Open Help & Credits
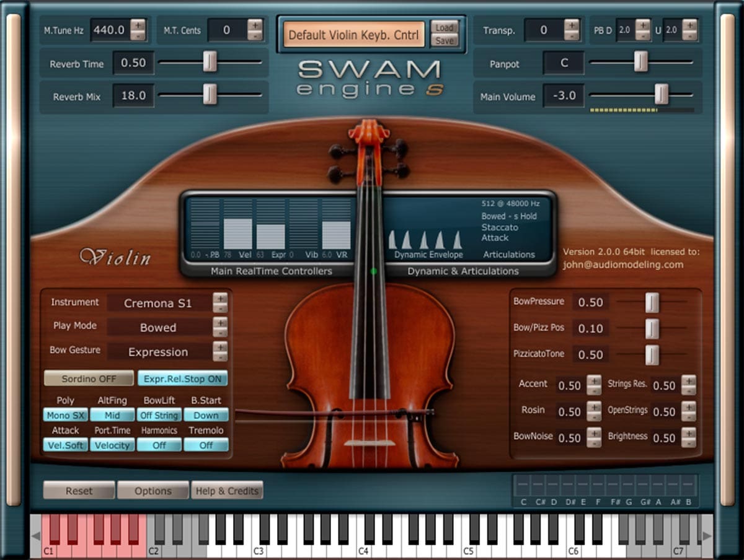 (x=227, y=491)
